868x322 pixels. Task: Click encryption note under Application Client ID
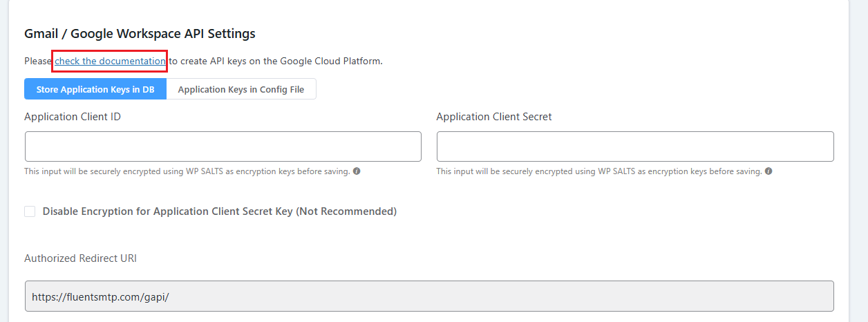[187, 171]
